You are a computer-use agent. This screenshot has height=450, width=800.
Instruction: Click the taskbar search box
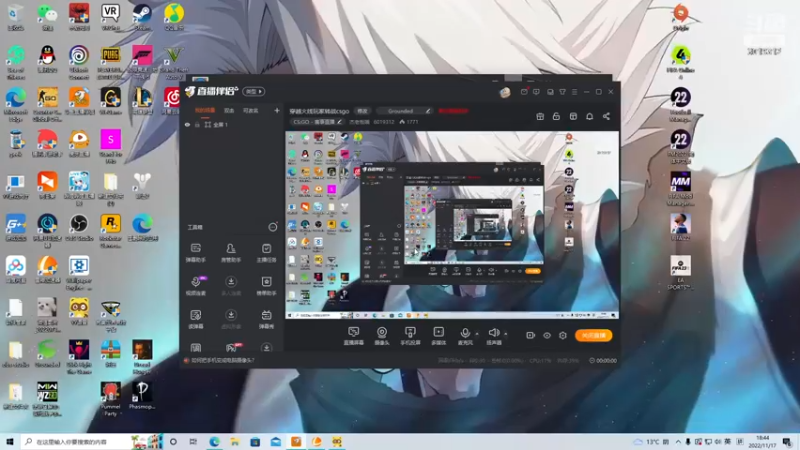point(92,441)
